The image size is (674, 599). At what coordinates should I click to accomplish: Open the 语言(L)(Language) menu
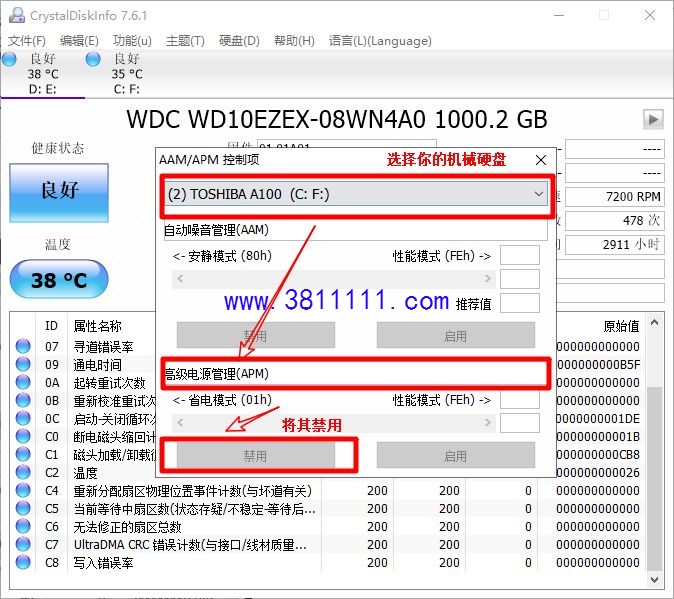[380, 41]
